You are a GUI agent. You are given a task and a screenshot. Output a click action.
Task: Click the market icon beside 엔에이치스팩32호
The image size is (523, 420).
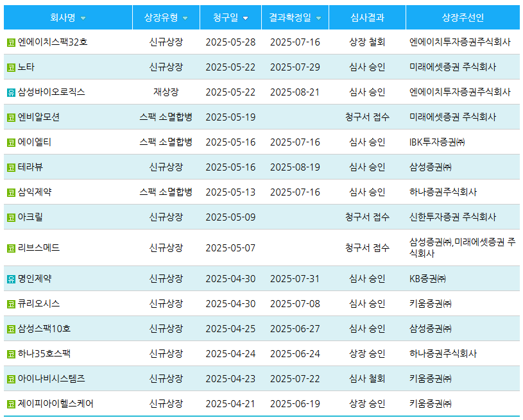click(x=11, y=42)
